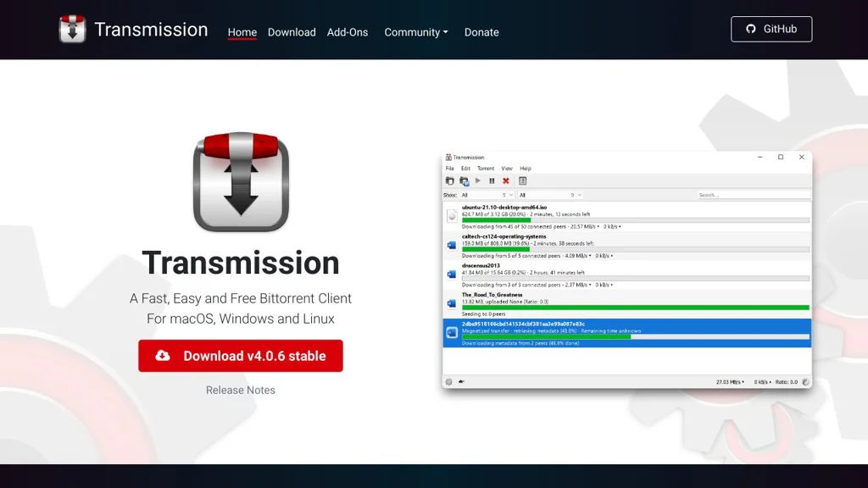Click the GitHub button

771,29
